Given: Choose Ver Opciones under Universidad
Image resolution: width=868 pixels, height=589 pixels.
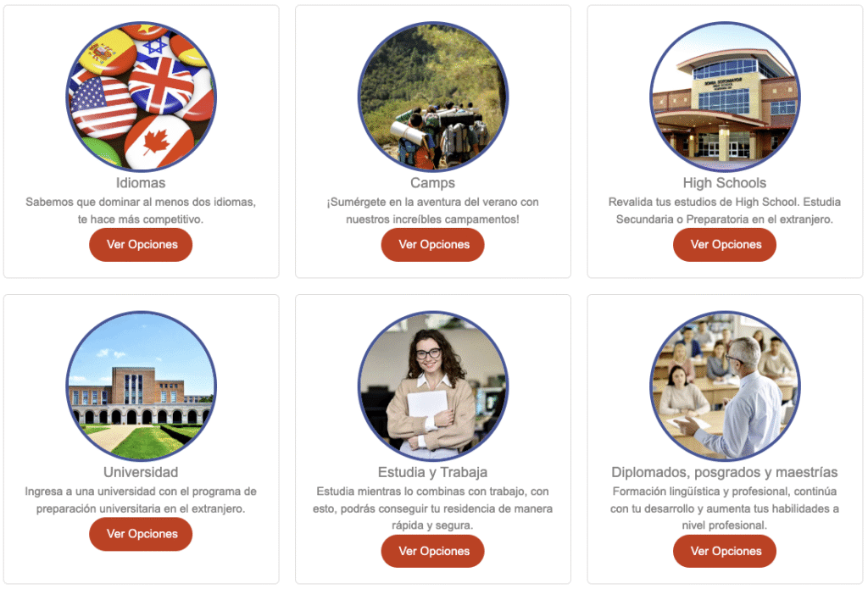Looking at the screenshot, I should (142, 534).
